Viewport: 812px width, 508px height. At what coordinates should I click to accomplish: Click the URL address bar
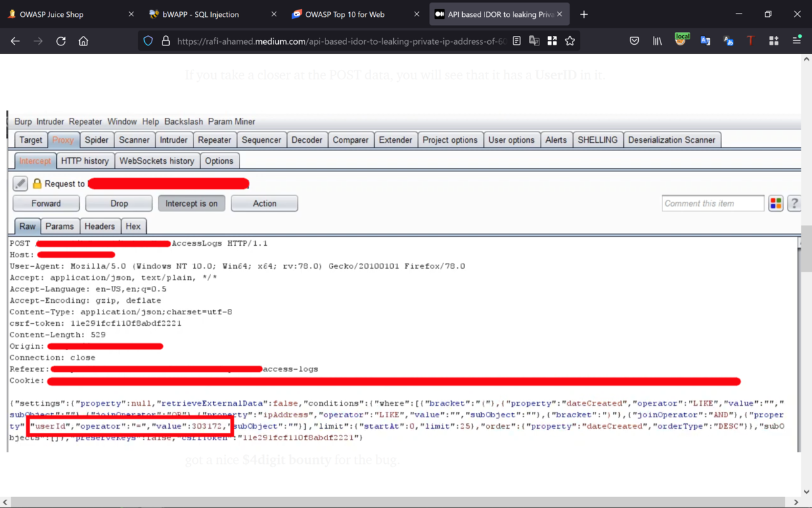point(341,41)
